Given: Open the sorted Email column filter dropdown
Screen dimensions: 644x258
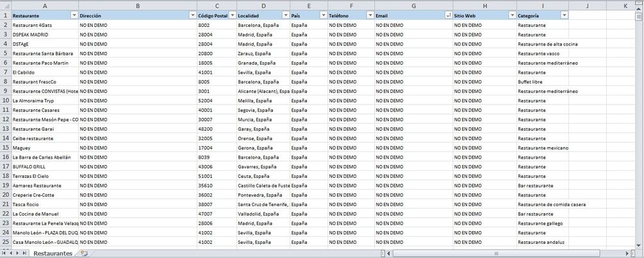Looking at the screenshot, I should (x=449, y=15).
